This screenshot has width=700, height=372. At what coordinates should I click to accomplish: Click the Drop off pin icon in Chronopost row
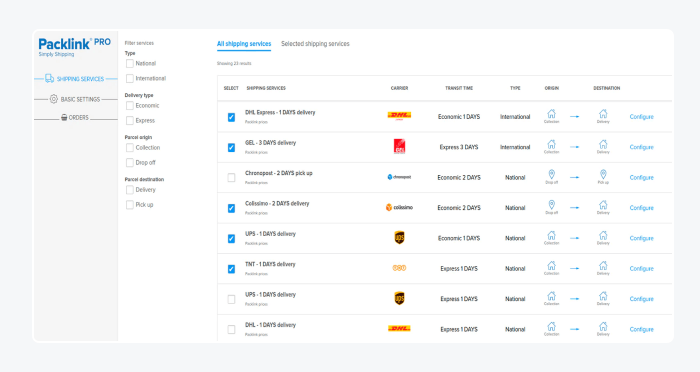(x=551, y=174)
